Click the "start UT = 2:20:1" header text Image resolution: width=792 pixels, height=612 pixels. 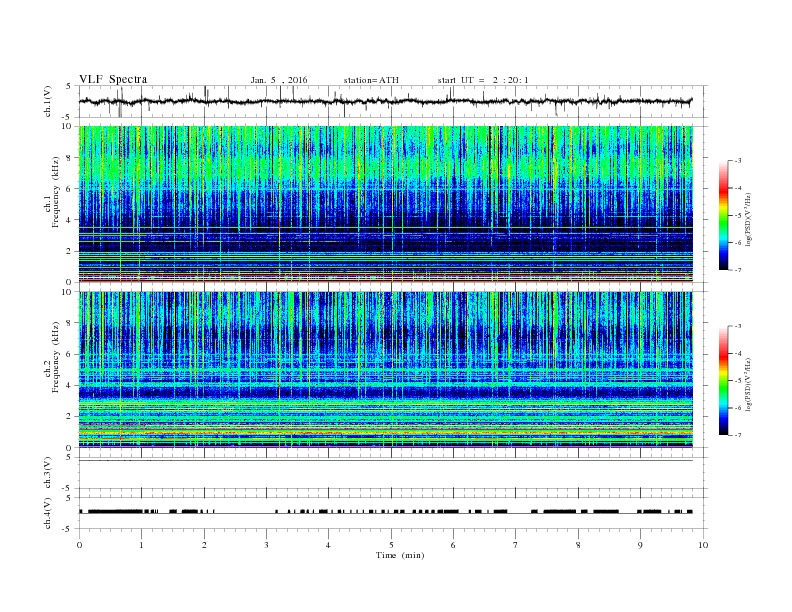[x=483, y=80]
